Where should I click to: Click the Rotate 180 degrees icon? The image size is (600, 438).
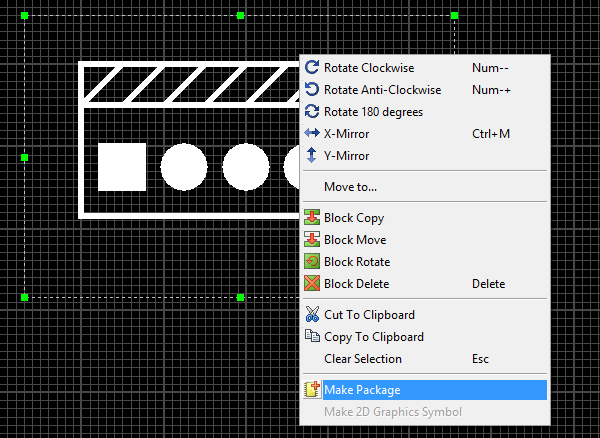pyautogui.click(x=311, y=112)
